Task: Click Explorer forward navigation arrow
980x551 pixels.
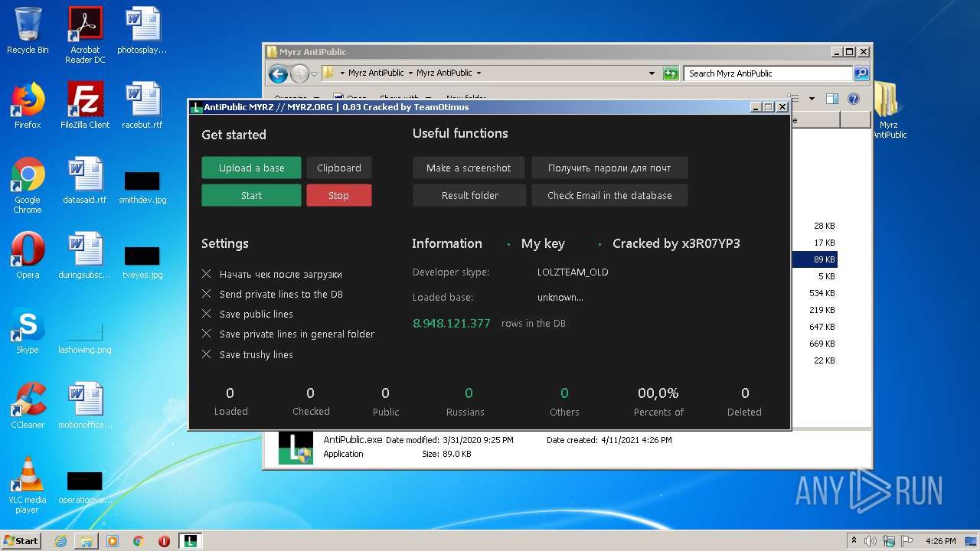Action: coord(299,73)
